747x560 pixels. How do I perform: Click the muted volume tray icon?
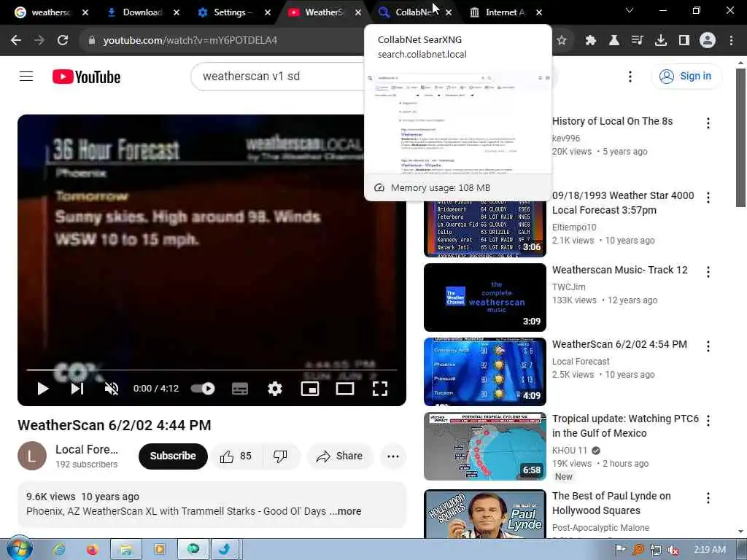click(x=673, y=550)
